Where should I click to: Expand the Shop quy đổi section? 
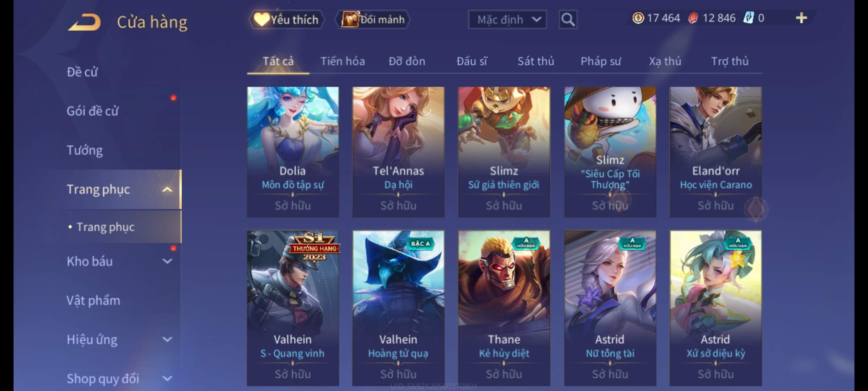pos(167,379)
